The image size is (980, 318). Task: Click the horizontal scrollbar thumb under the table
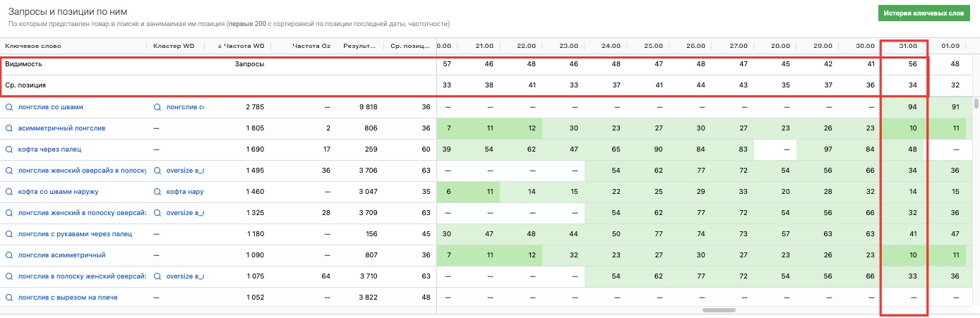click(x=719, y=310)
